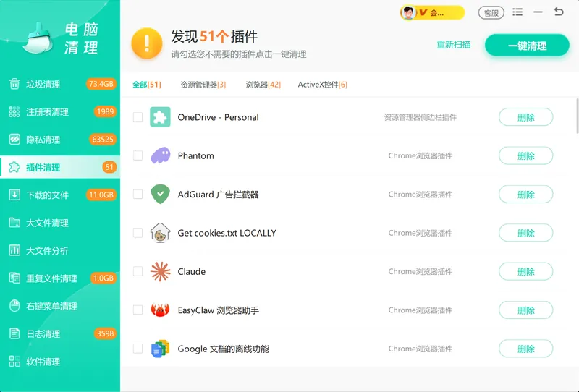Click the AdGuard green shield icon
Screen dimensions: 579x392
160,194
